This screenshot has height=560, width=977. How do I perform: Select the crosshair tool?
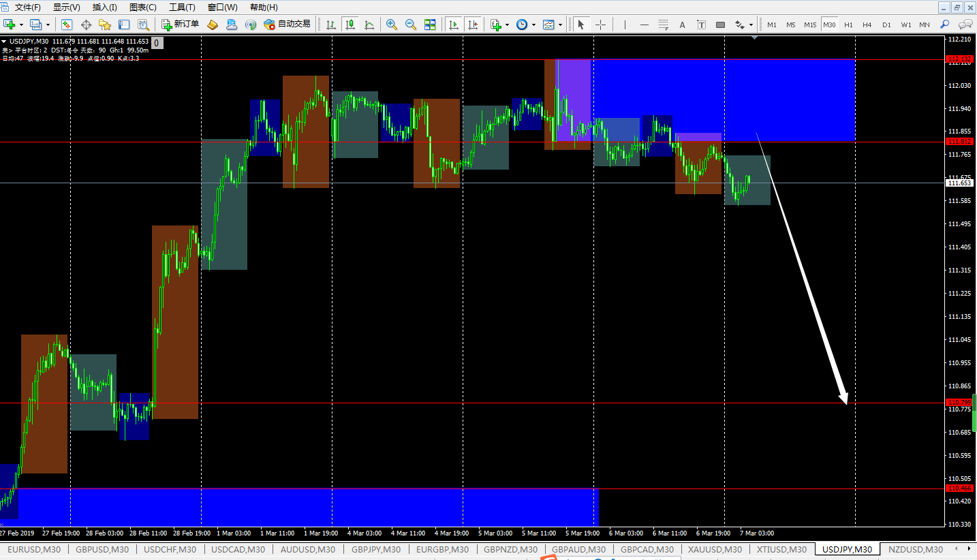600,25
